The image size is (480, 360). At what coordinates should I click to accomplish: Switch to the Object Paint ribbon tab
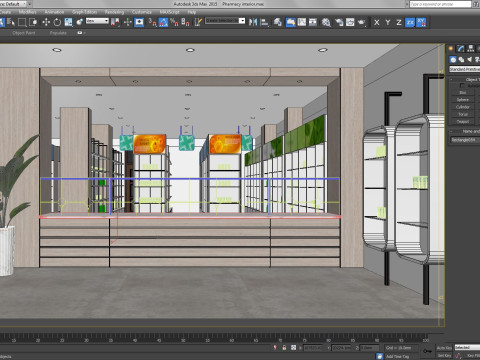pos(24,33)
